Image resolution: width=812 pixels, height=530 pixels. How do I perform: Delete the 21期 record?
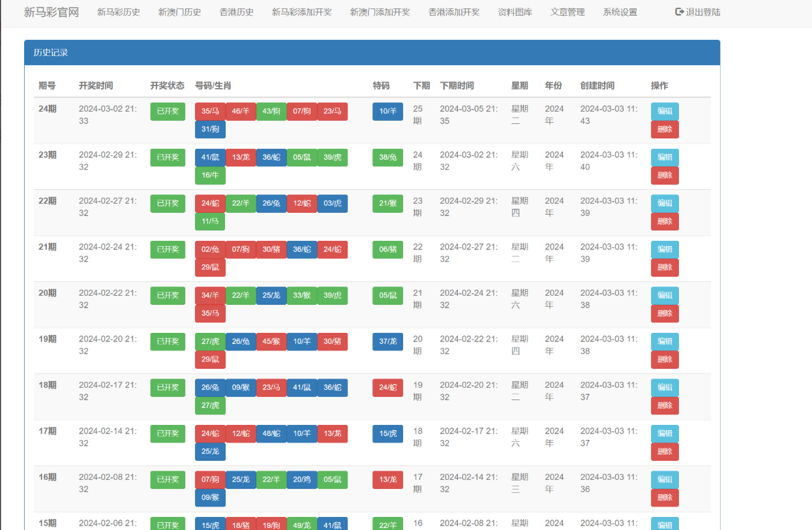tap(665, 268)
